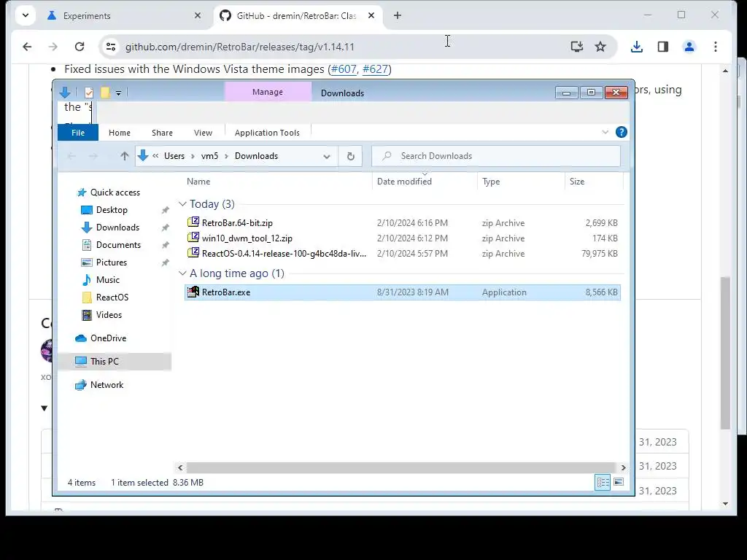The image size is (747, 560).
Task: Open Explorer help icon
Action: pyautogui.click(x=622, y=133)
